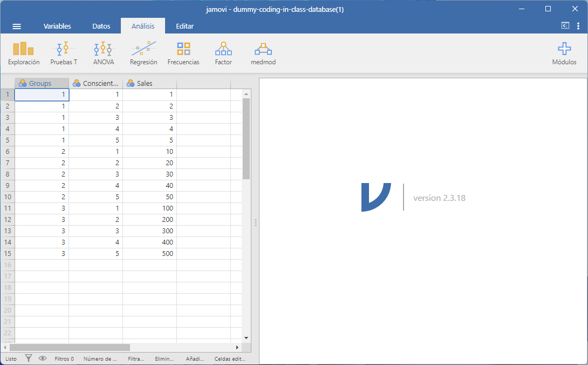The height and width of the screenshot is (365, 588).
Task: Open the hamburger main menu
Action: point(17,26)
